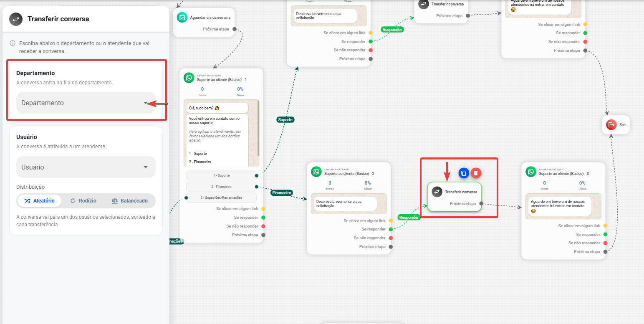This screenshot has width=644, height=324.
Task: Click the yellow 'Se clicar em algum link' port on node 1
Action: 263,208
